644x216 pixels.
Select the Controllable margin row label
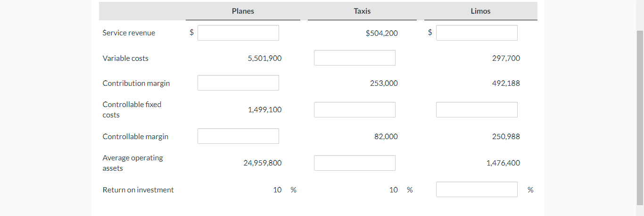pos(135,137)
